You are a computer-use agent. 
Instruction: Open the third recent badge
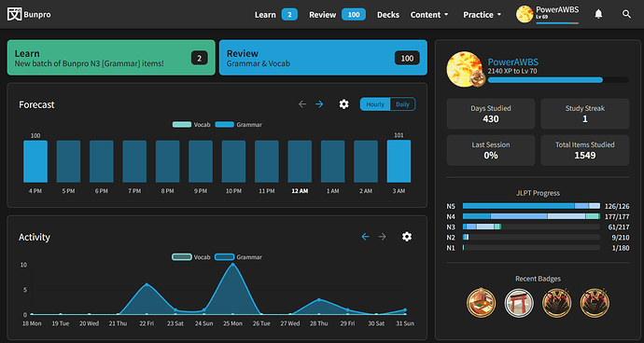click(x=557, y=303)
